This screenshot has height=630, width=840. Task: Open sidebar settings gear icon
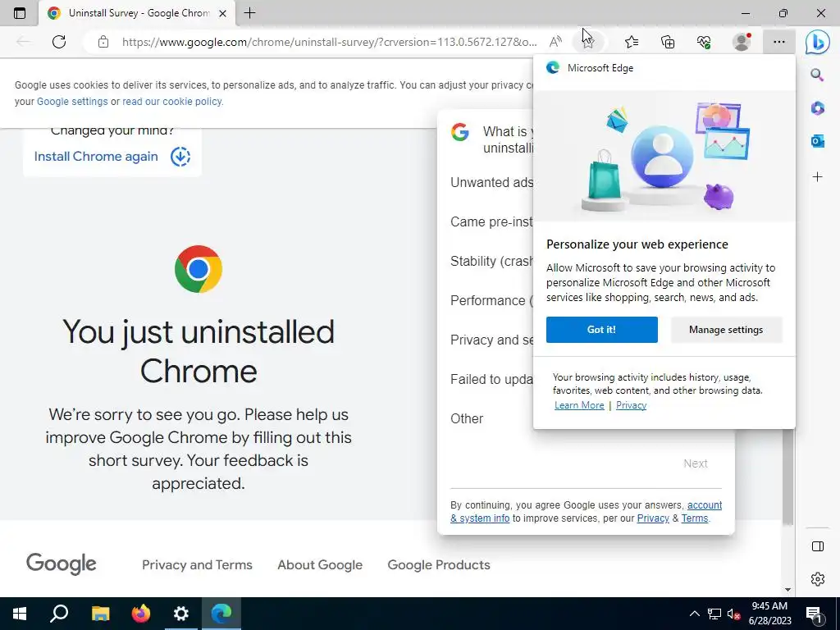(818, 579)
